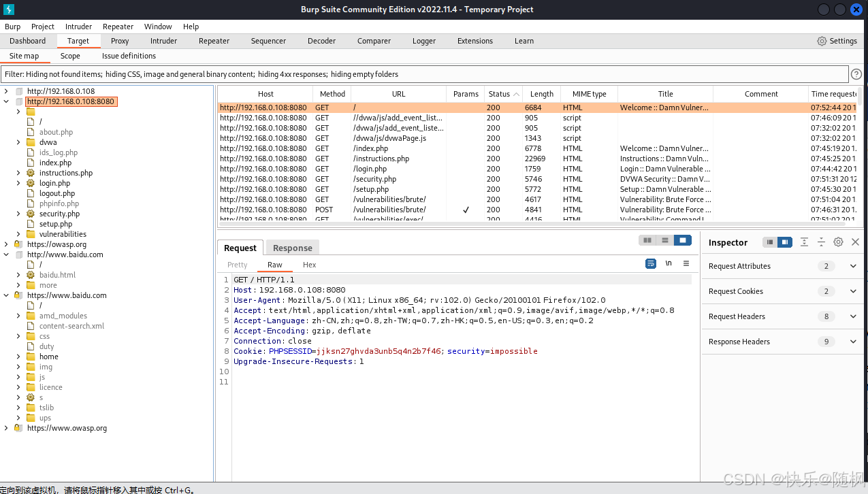Expand Request Headers section in Inspector

pyautogui.click(x=853, y=316)
